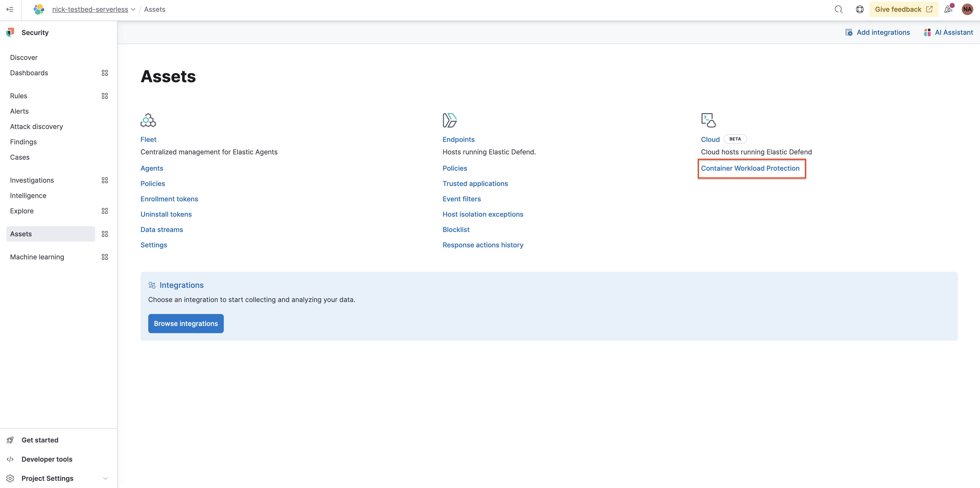
Task: Click the Cloud BETA icon
Action: click(708, 120)
